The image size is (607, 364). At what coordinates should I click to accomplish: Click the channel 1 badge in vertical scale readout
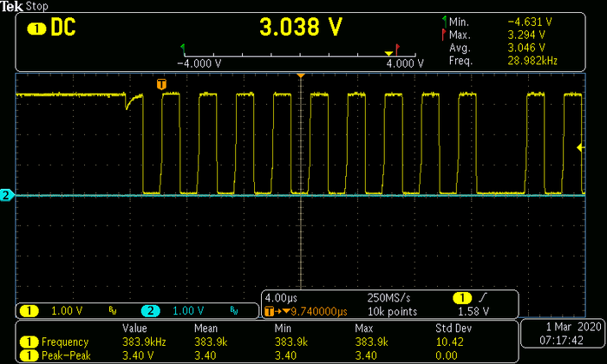tap(29, 310)
